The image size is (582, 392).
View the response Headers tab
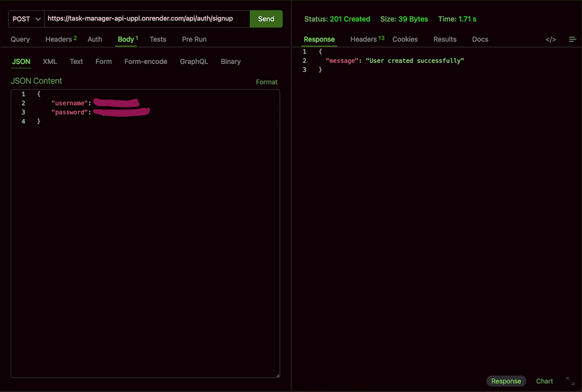click(x=367, y=39)
